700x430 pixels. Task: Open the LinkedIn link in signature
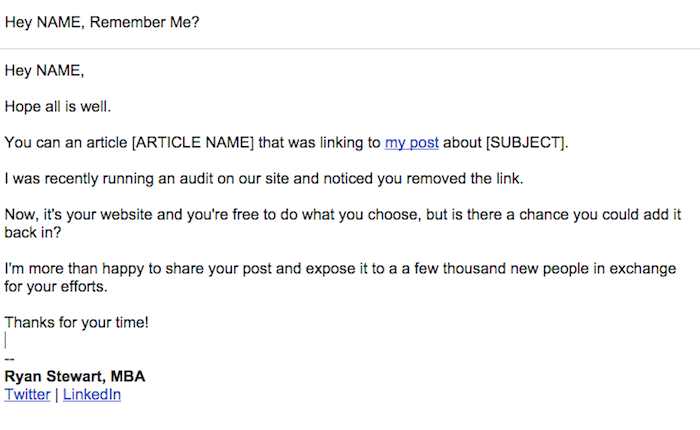coord(92,394)
